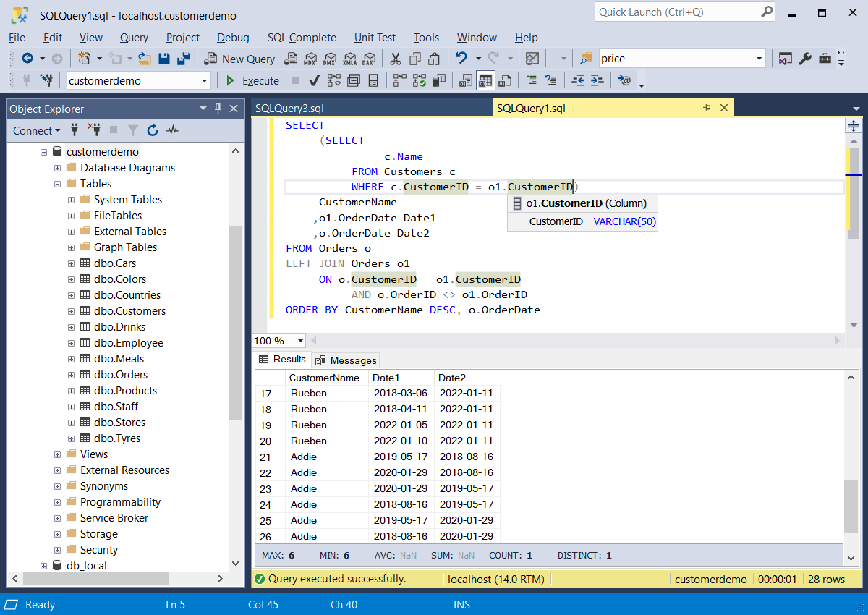868x615 pixels.
Task: Parse the query using the checkmark icon
Action: point(313,80)
